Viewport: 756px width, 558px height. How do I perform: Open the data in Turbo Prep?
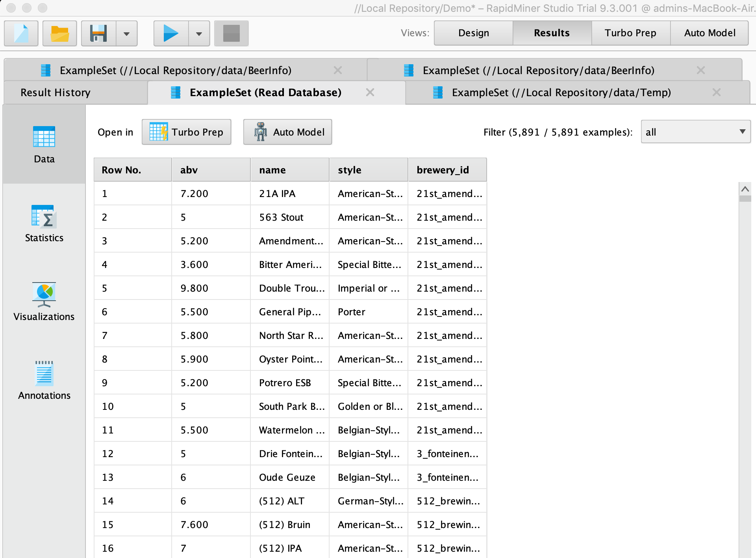(186, 132)
